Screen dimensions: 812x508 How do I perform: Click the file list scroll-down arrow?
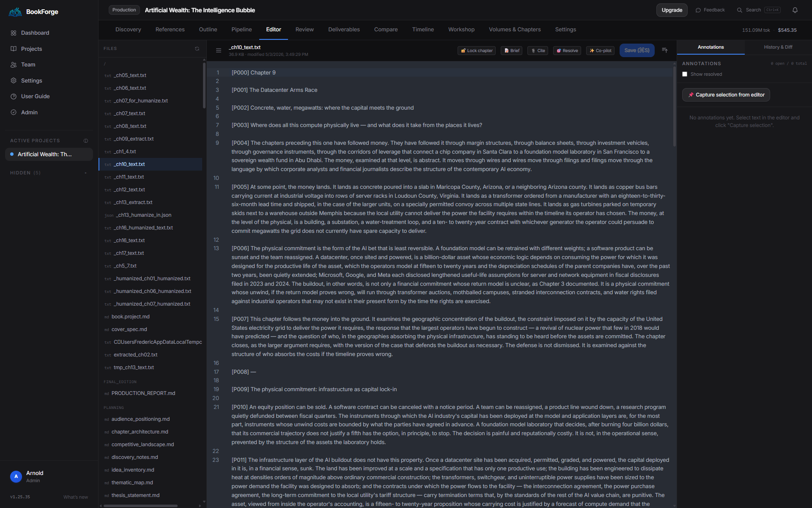pos(204,502)
